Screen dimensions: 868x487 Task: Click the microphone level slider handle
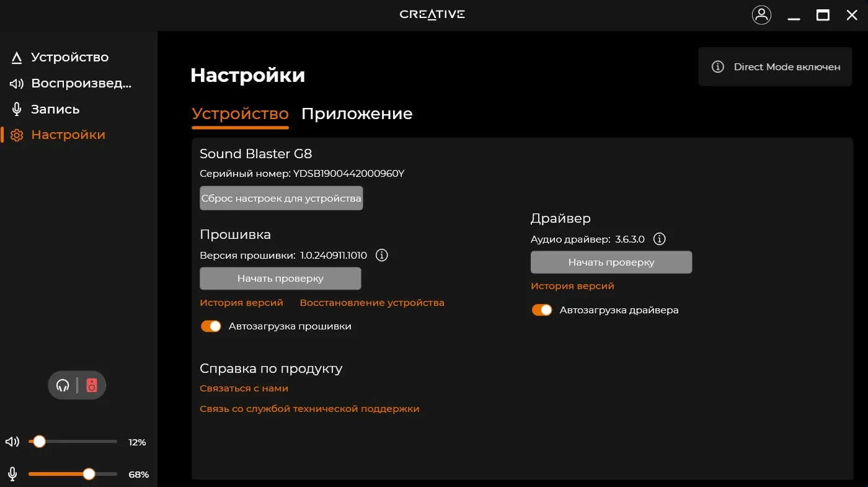click(89, 474)
